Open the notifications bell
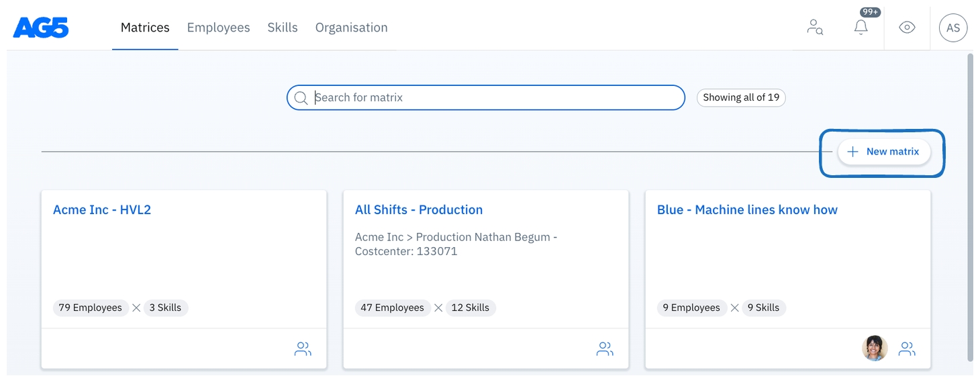 click(x=861, y=28)
